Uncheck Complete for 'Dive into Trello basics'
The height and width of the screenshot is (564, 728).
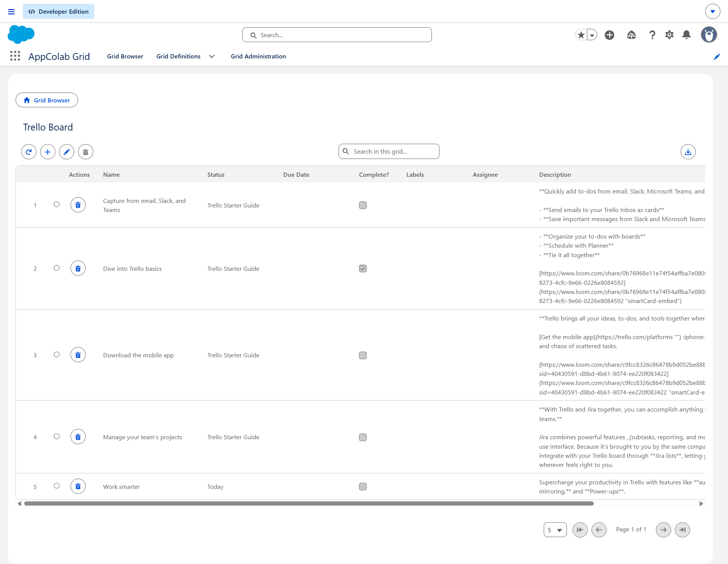[x=363, y=269]
